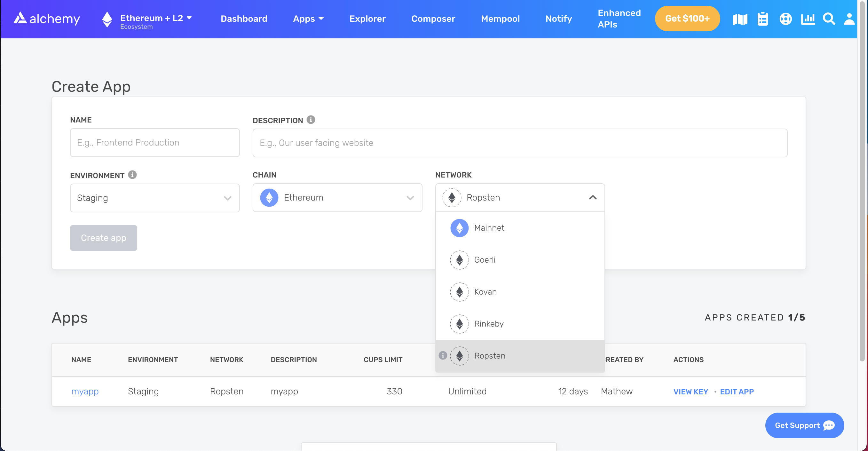The image size is (868, 451).
Task: Open the roadmap map icon
Action: (x=740, y=19)
